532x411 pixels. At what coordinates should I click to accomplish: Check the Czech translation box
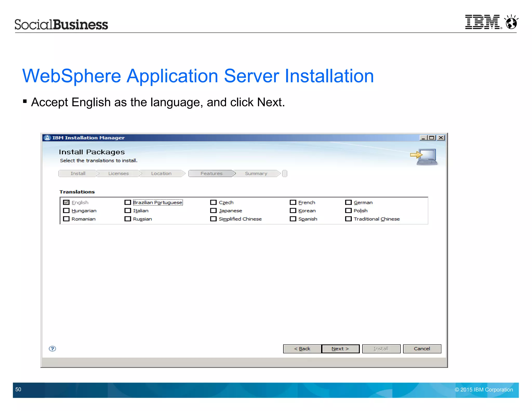click(x=213, y=202)
